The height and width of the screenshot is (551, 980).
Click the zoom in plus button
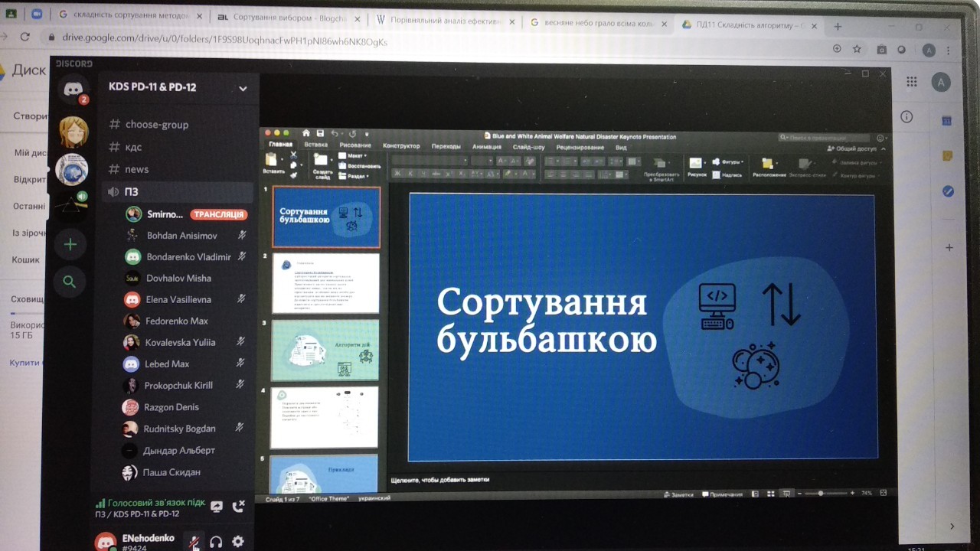click(854, 494)
